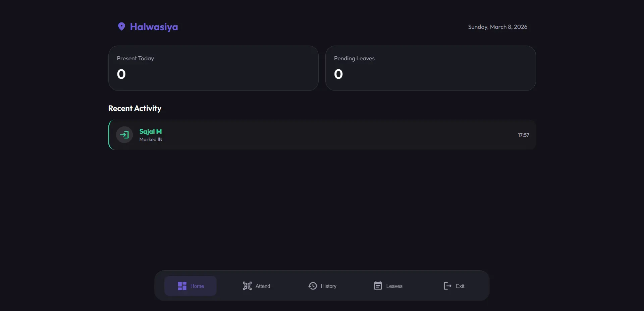This screenshot has width=644, height=311.
Task: Open the Pending Leaves card
Action: (x=430, y=68)
